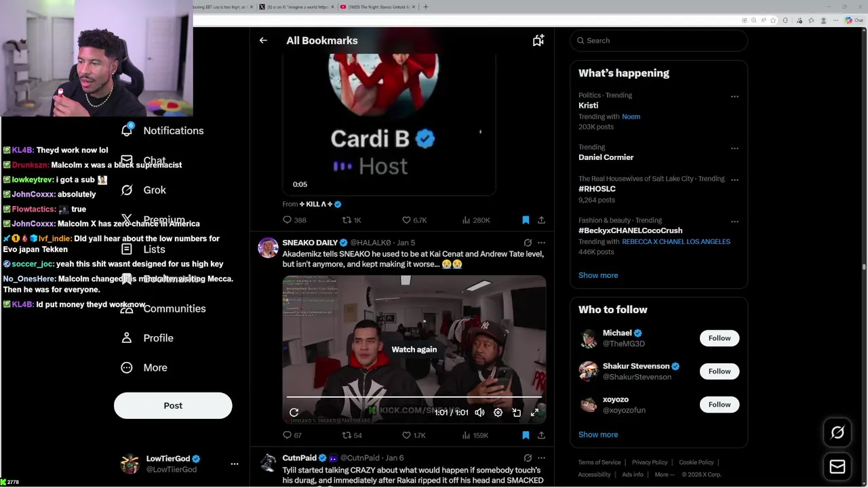The width and height of the screenshot is (868, 488).
Task: Click the white Post button
Action: [x=173, y=405]
